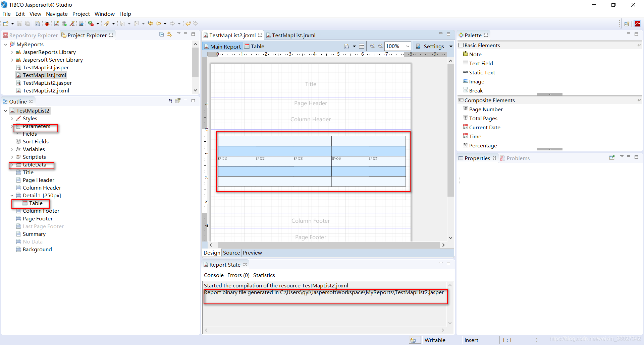
Task: Expand the Variables node in Outline
Action: coord(12,149)
